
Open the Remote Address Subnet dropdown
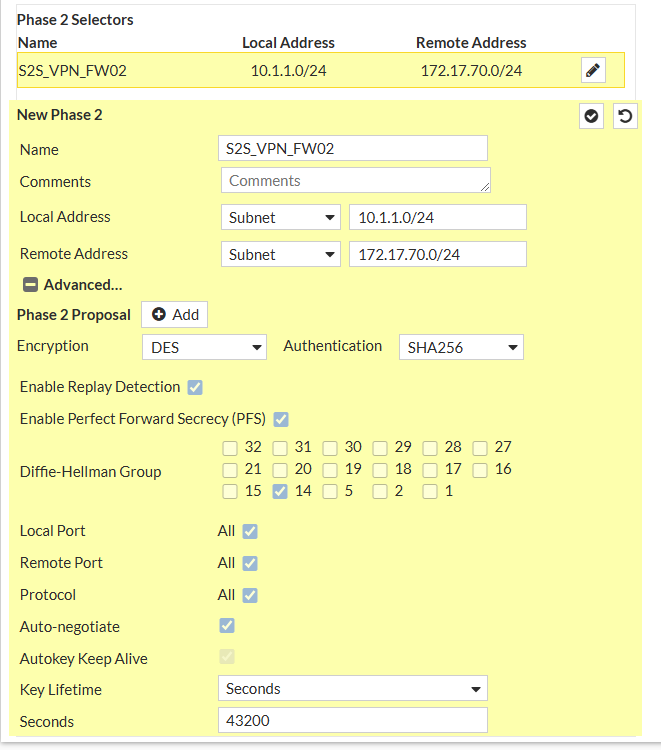pyautogui.click(x=281, y=254)
